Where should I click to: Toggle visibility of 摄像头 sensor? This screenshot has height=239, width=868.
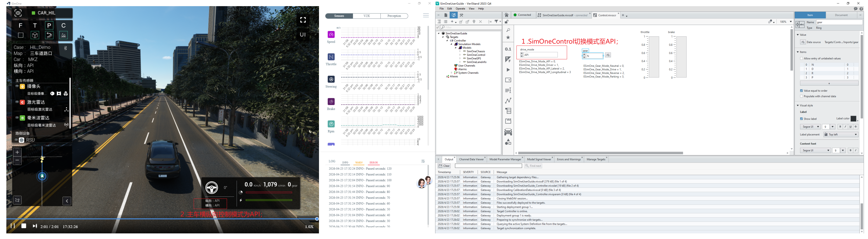tap(17, 87)
